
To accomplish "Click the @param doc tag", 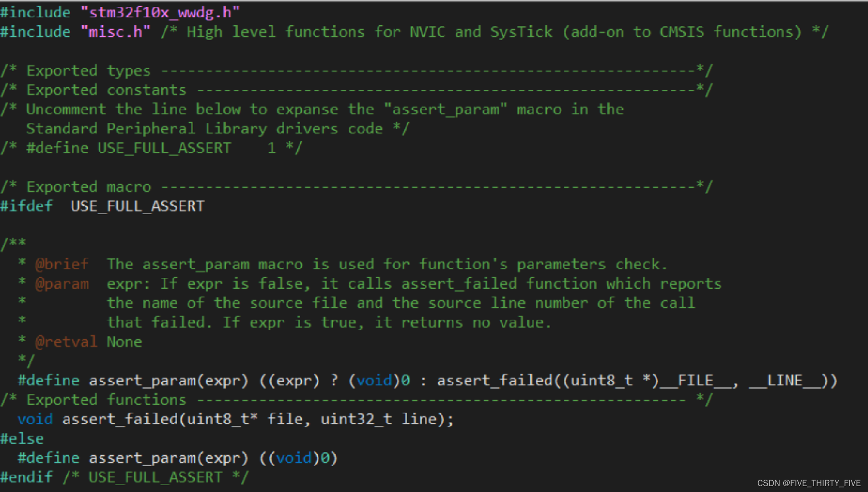I will (62, 284).
